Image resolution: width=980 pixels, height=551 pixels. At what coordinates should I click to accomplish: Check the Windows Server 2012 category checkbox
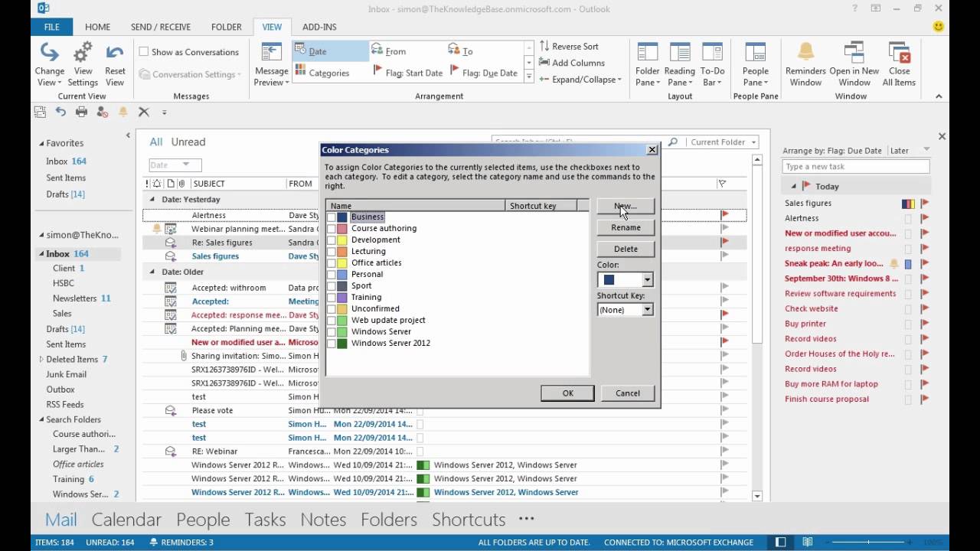(x=331, y=344)
